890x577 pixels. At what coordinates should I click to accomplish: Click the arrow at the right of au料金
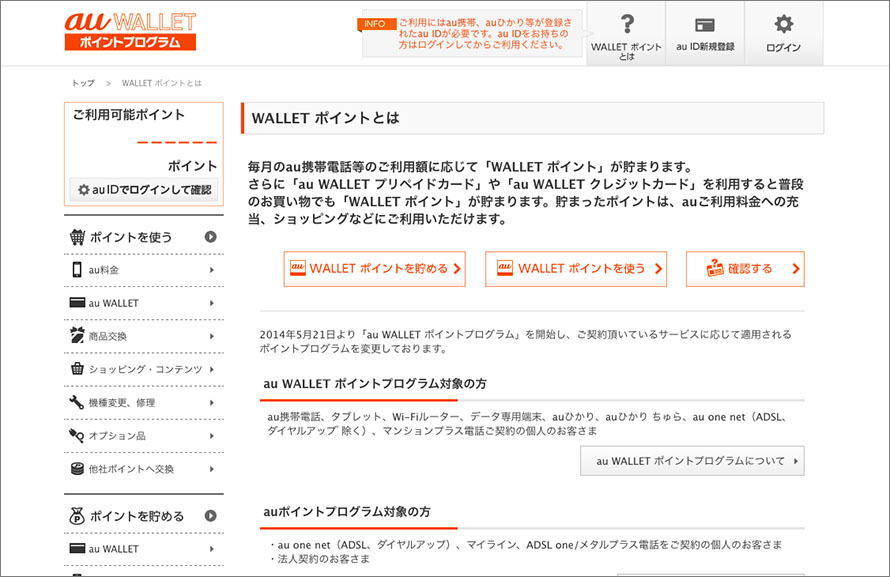[212, 270]
